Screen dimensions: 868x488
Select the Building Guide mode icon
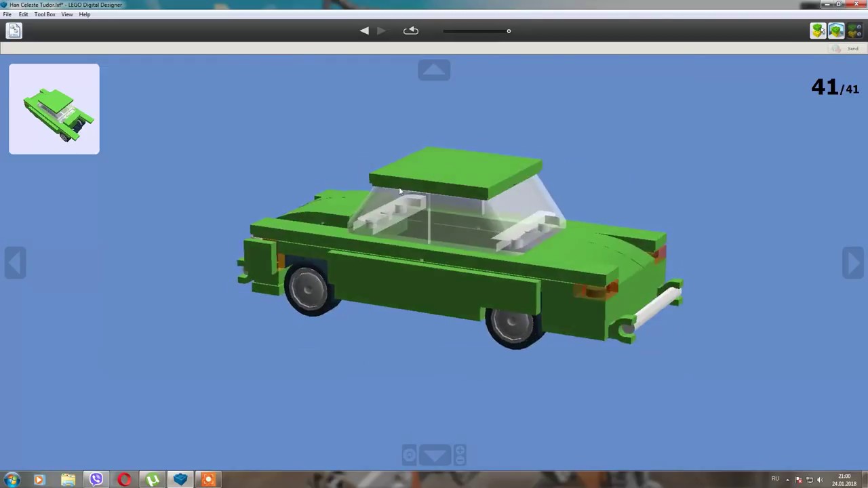(853, 30)
